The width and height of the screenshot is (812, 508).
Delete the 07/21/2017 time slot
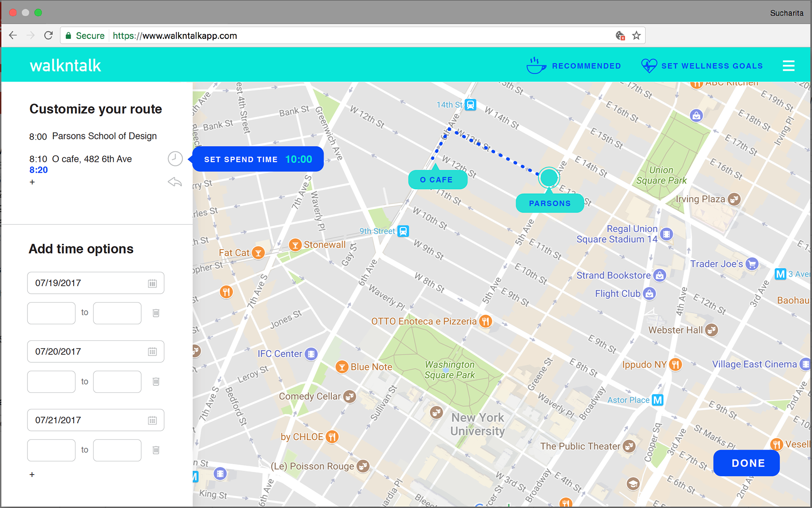pyautogui.click(x=156, y=450)
